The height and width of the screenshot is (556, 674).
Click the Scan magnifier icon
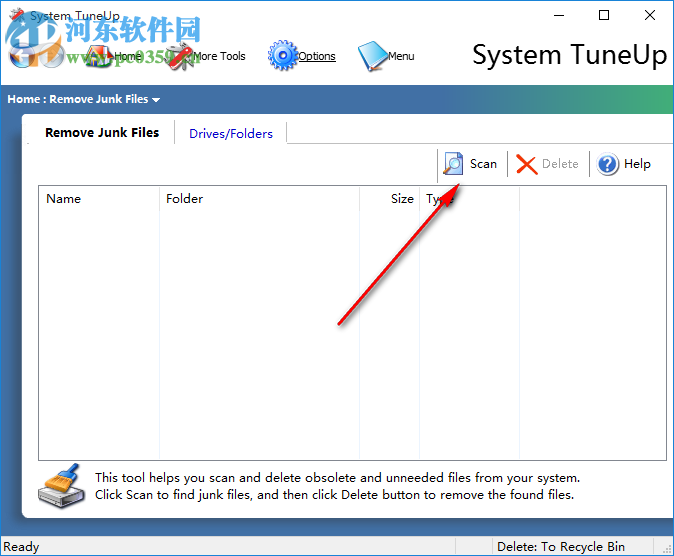tap(453, 164)
